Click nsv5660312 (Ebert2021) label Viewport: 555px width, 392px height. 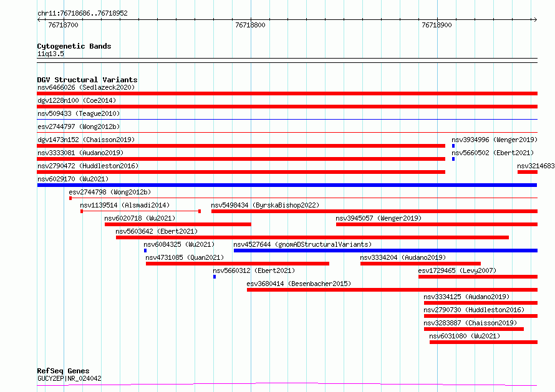(x=254, y=270)
